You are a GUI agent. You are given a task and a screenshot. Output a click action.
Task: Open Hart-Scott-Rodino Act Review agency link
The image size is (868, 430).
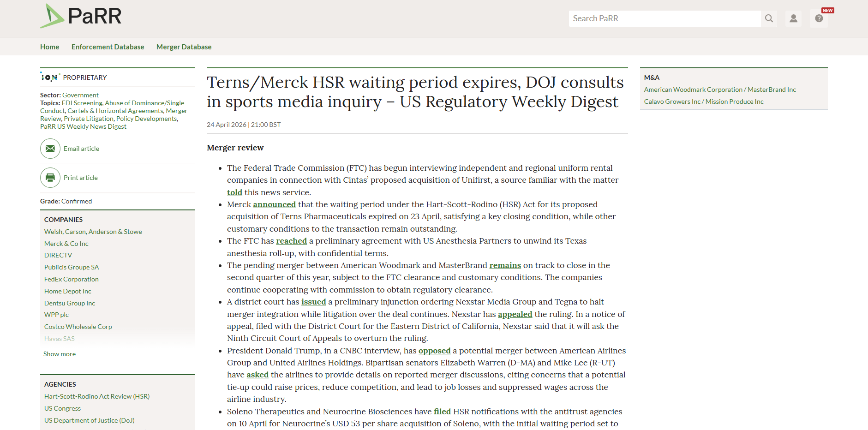point(97,396)
